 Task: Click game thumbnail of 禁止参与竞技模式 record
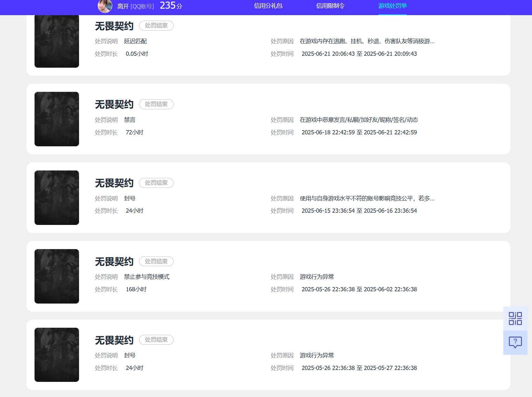coord(57,276)
